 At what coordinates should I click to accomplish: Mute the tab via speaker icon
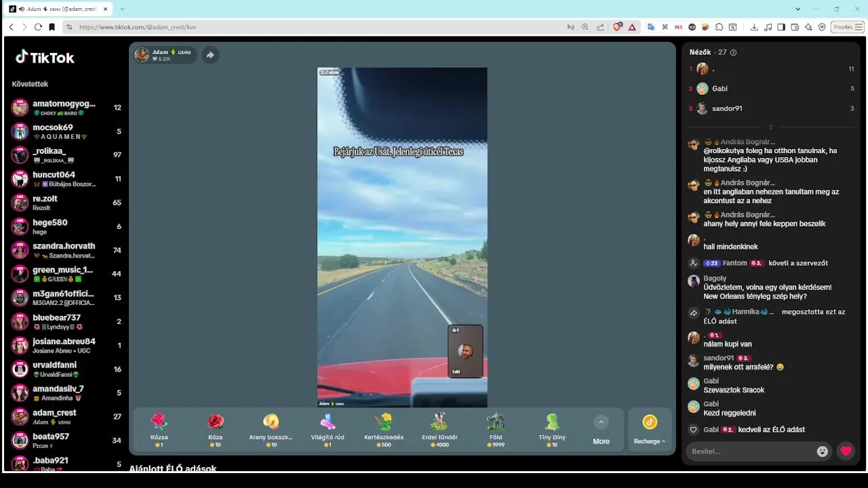click(x=21, y=9)
